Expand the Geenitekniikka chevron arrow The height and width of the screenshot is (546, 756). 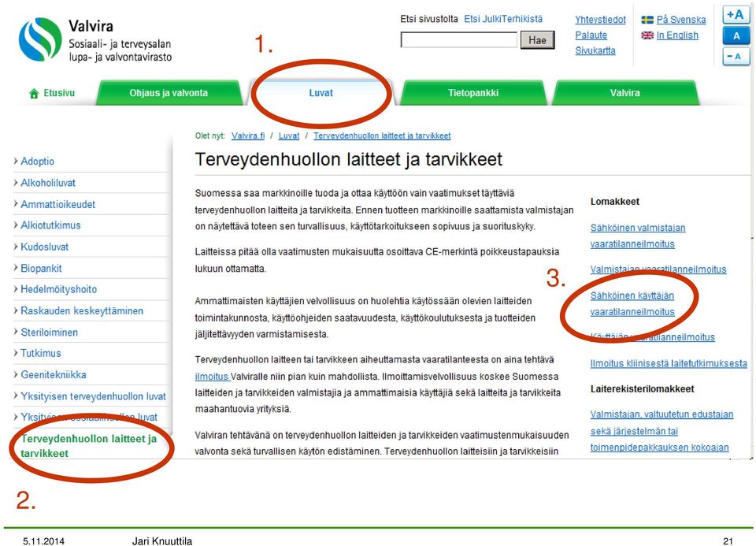coord(16,374)
